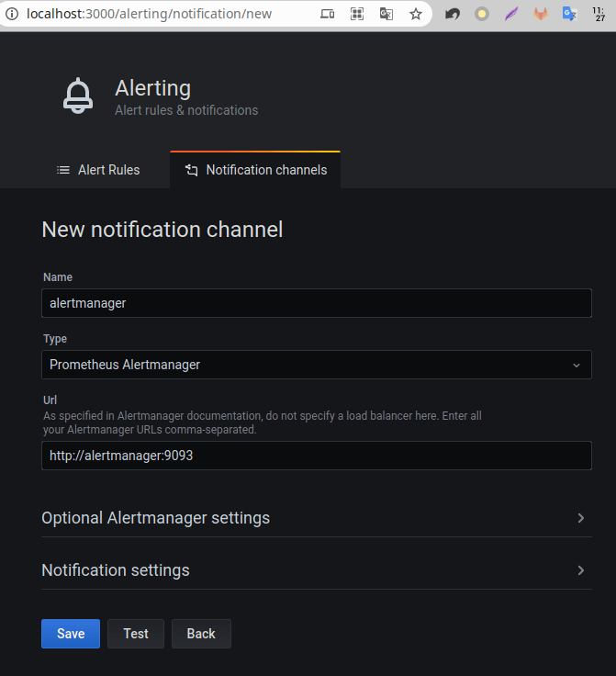
Task: Switch to the Alert Rules tab
Action: click(99, 170)
